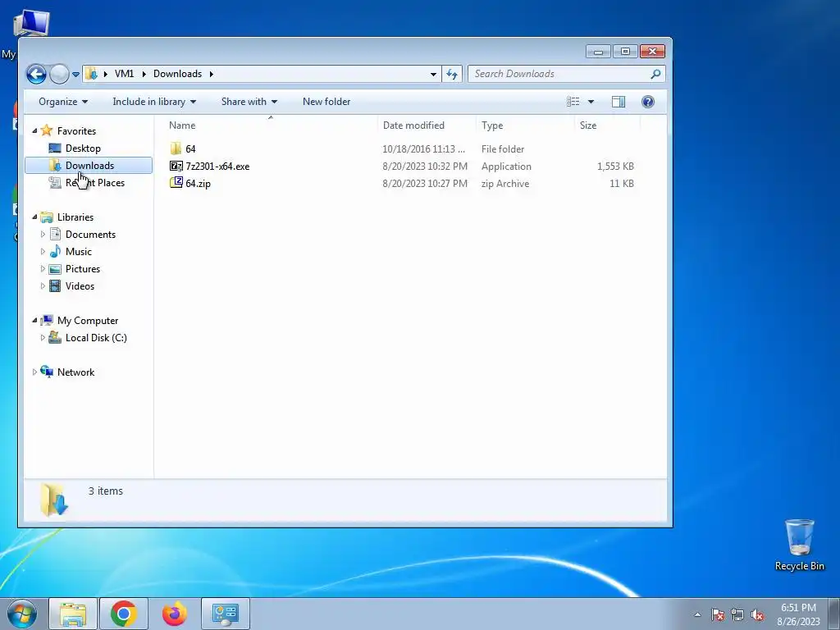The image size is (840, 630).
Task: Click the Pictures library icon
Action: [x=55, y=269]
